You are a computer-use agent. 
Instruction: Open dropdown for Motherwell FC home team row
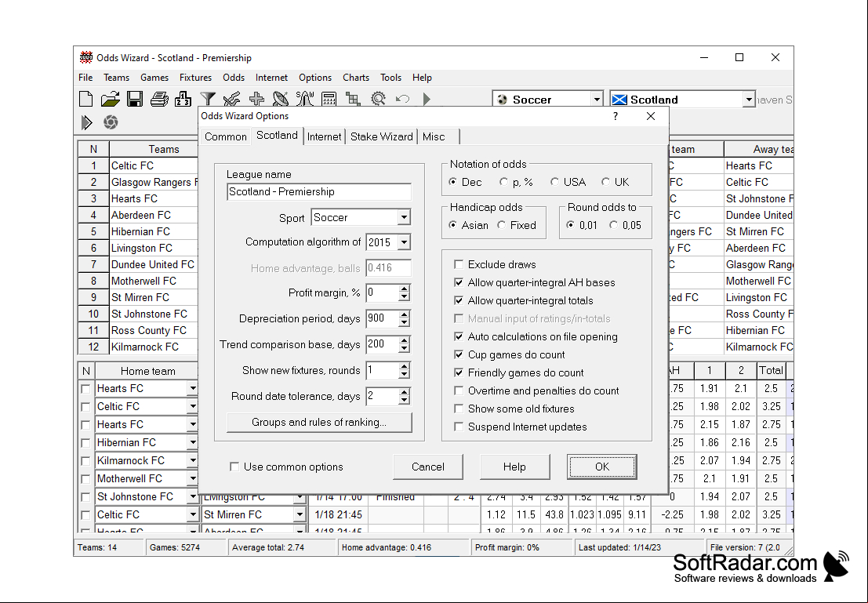click(193, 478)
